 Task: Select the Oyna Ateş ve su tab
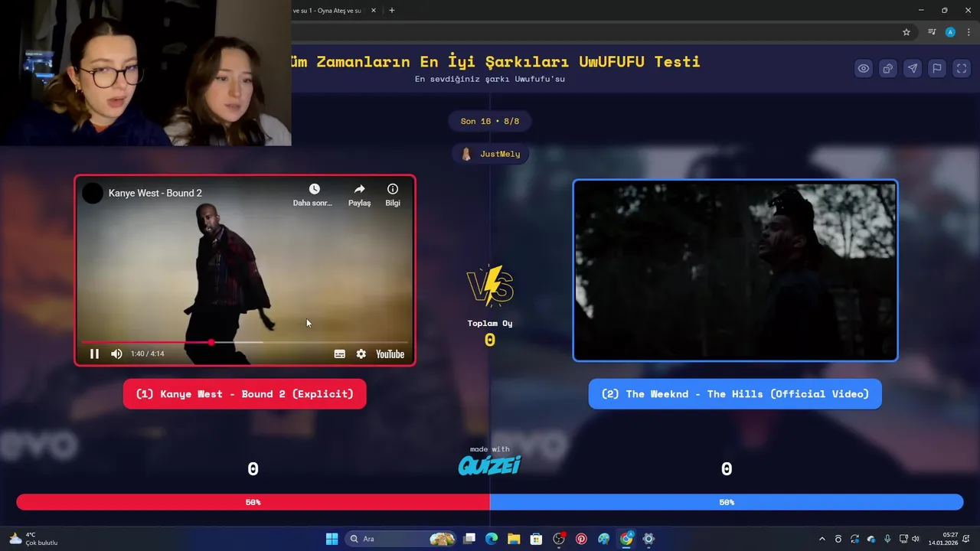[x=329, y=11]
